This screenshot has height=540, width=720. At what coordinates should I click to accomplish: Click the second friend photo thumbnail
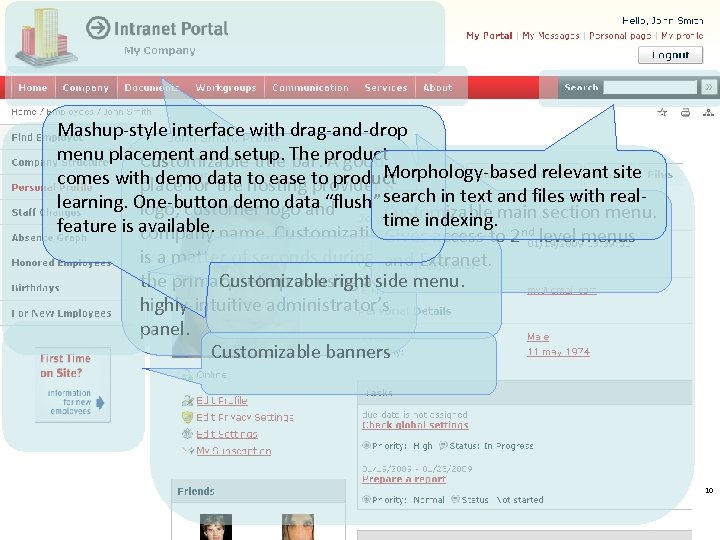[298, 527]
